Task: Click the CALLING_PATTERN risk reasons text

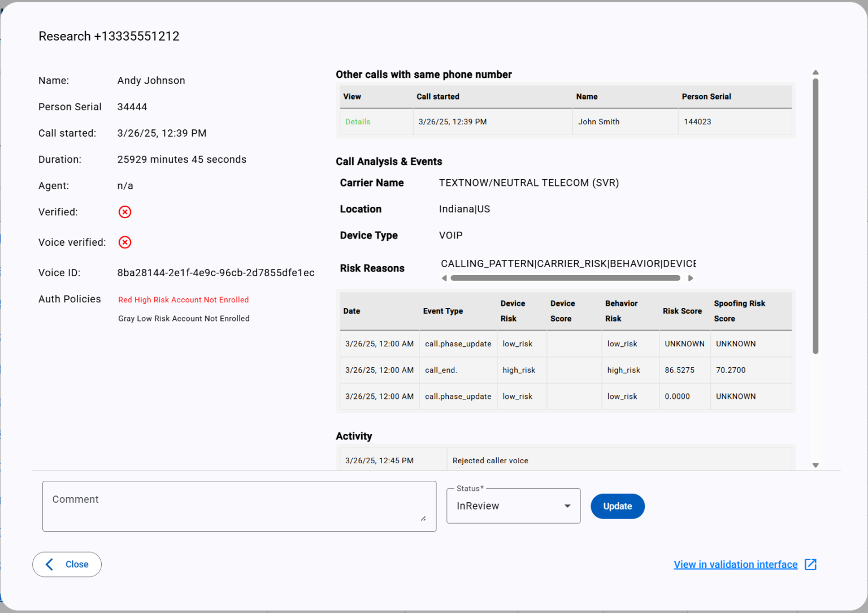Action: tap(568, 264)
